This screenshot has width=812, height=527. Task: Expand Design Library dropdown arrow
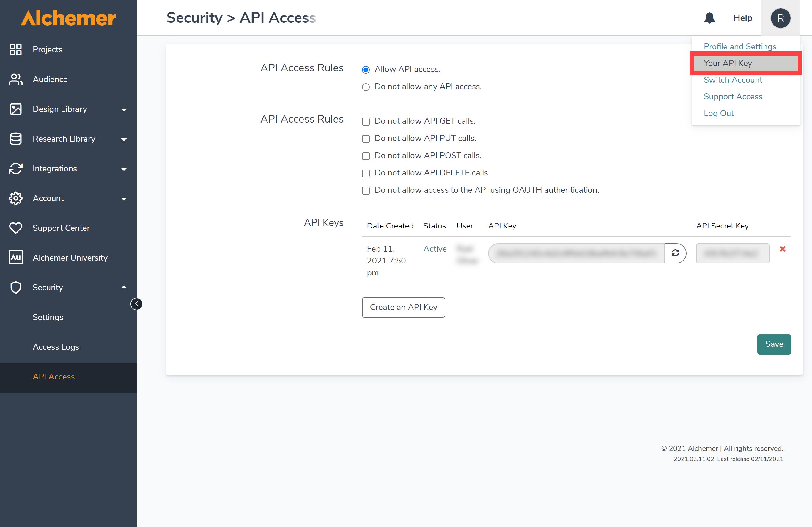click(x=124, y=109)
